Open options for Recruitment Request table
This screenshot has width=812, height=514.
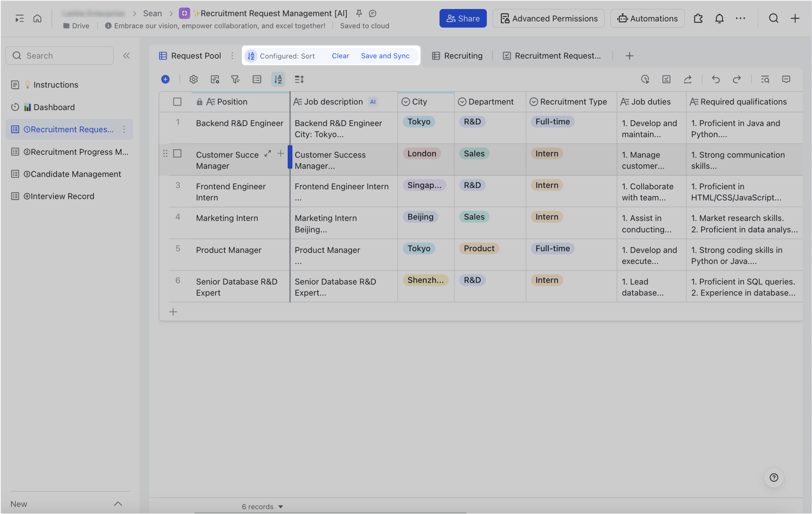click(x=124, y=129)
